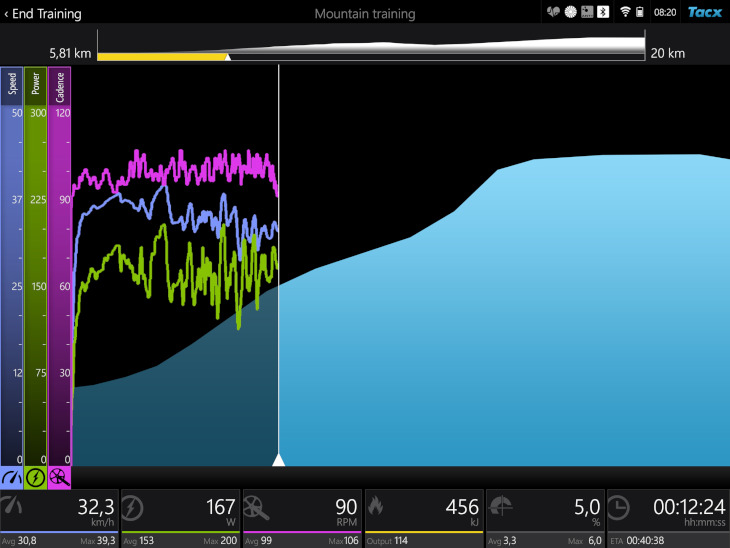Click the Max 39,3 speed label
730x548 pixels.
pyautogui.click(x=98, y=541)
